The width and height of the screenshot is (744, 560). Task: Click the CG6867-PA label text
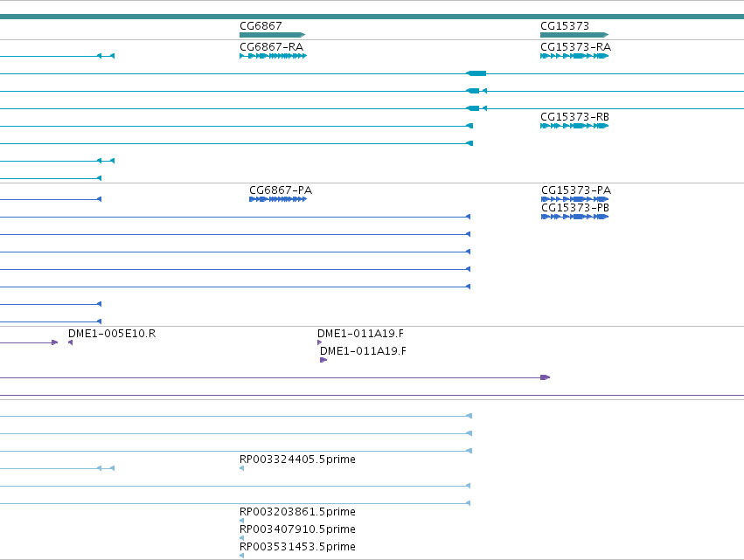(281, 190)
